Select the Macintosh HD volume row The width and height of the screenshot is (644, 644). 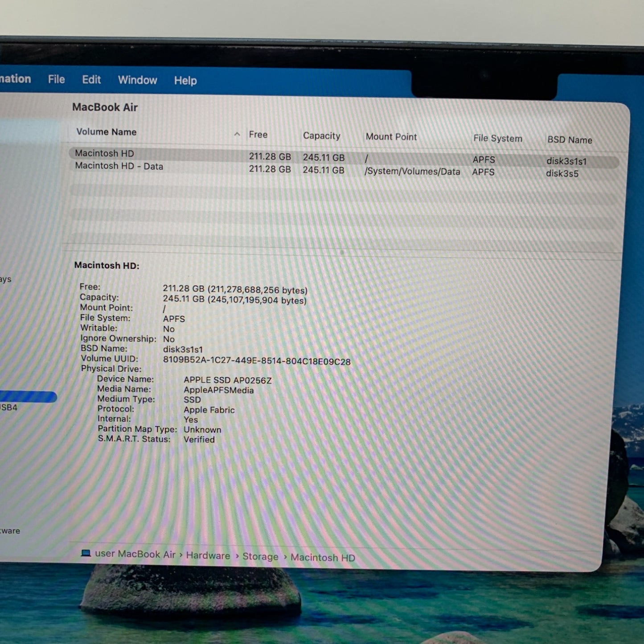click(344, 157)
